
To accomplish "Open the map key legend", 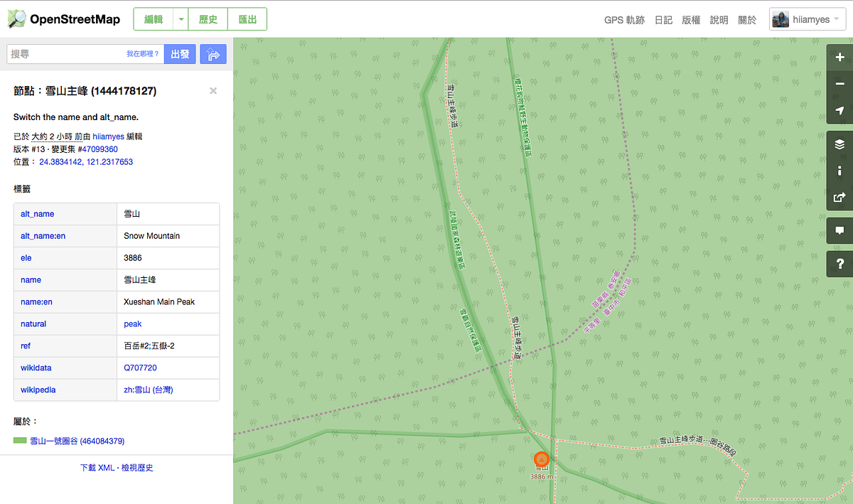I will (839, 171).
